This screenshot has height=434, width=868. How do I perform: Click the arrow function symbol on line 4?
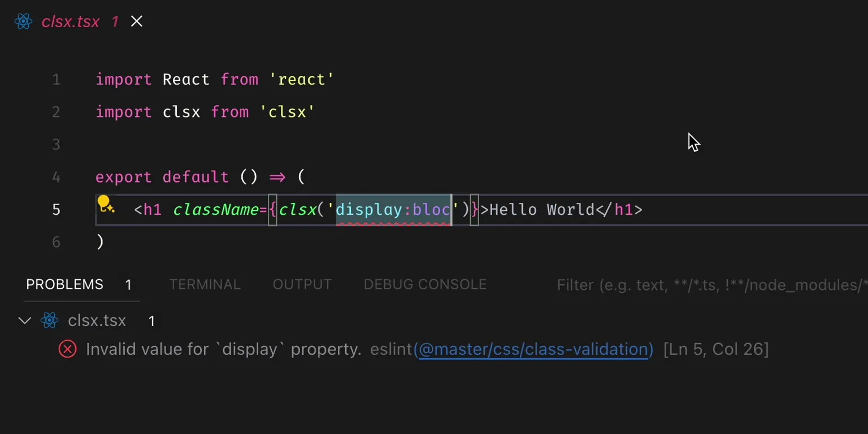[x=277, y=177]
